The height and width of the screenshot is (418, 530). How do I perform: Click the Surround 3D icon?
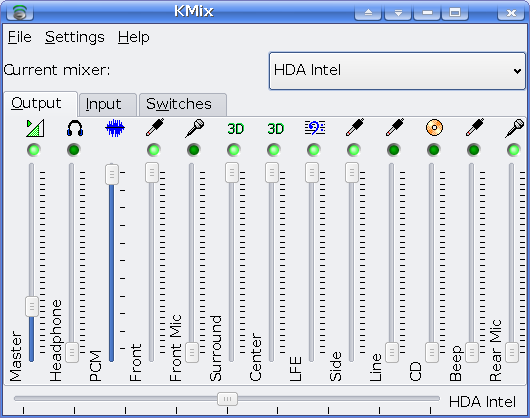[x=235, y=129]
